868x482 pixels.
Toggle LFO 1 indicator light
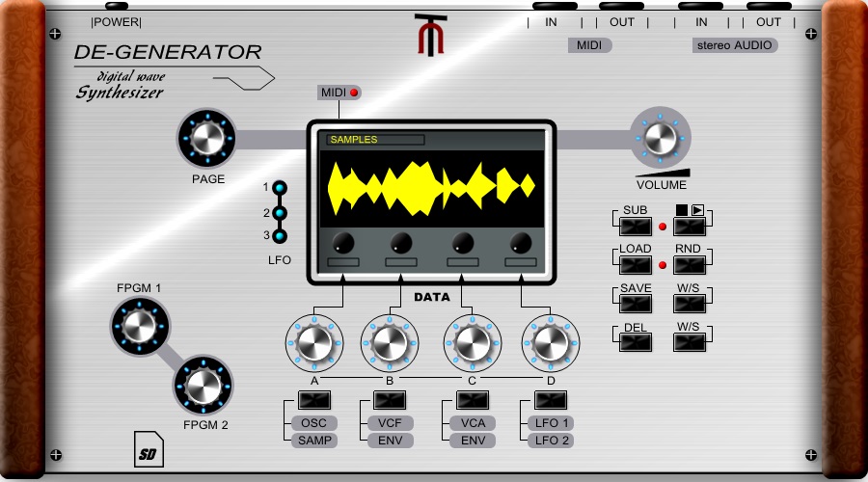point(280,188)
